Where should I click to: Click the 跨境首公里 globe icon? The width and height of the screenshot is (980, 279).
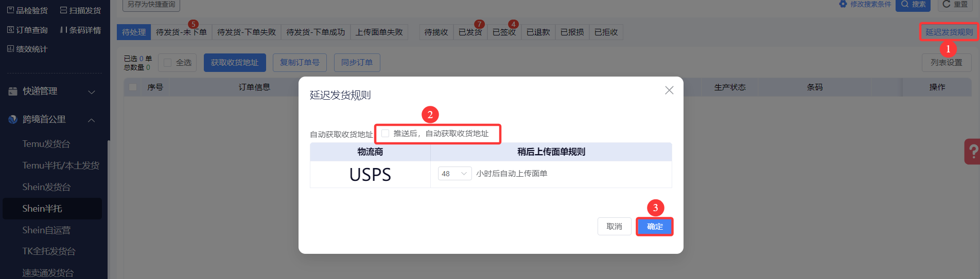pyautogui.click(x=13, y=119)
